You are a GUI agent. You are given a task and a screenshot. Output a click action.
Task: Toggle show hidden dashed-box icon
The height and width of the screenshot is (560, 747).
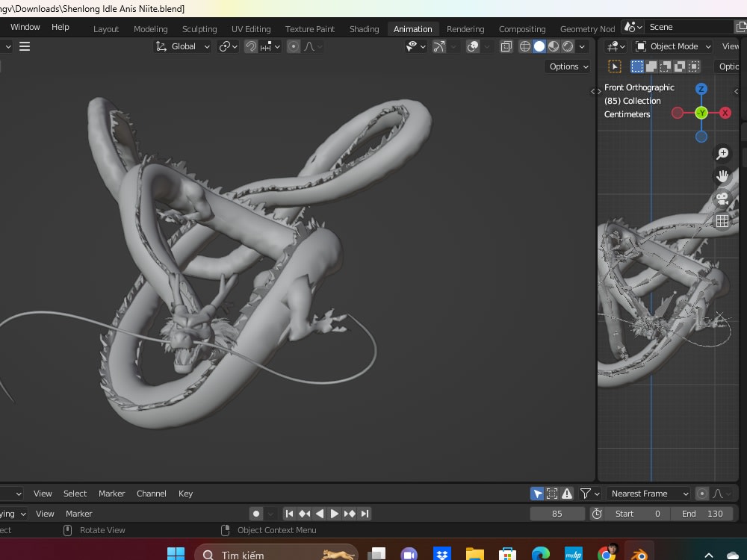point(552,494)
